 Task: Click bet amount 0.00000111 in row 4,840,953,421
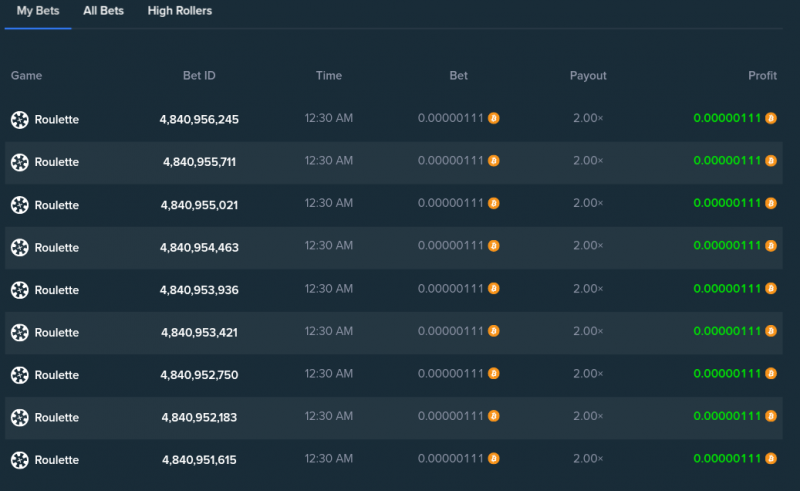[451, 331]
